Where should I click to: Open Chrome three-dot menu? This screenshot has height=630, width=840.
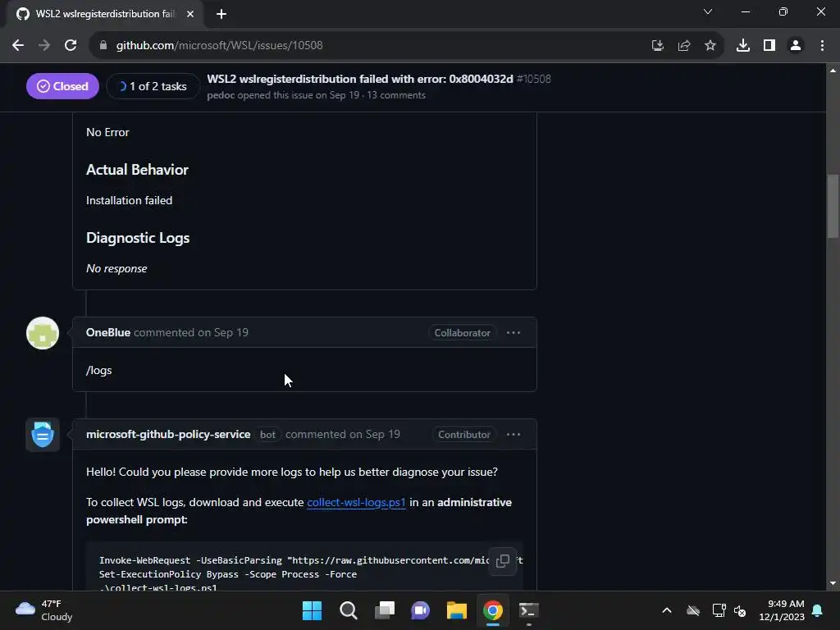pyautogui.click(x=822, y=46)
